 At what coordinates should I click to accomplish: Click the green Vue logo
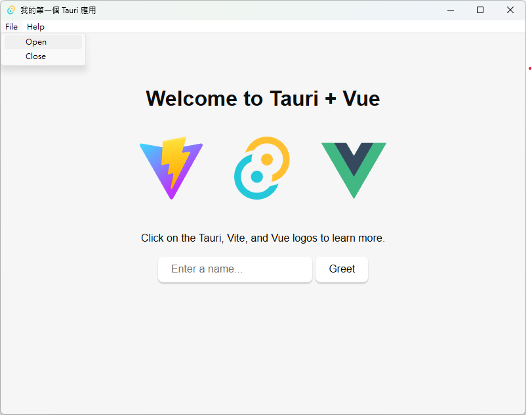354,171
